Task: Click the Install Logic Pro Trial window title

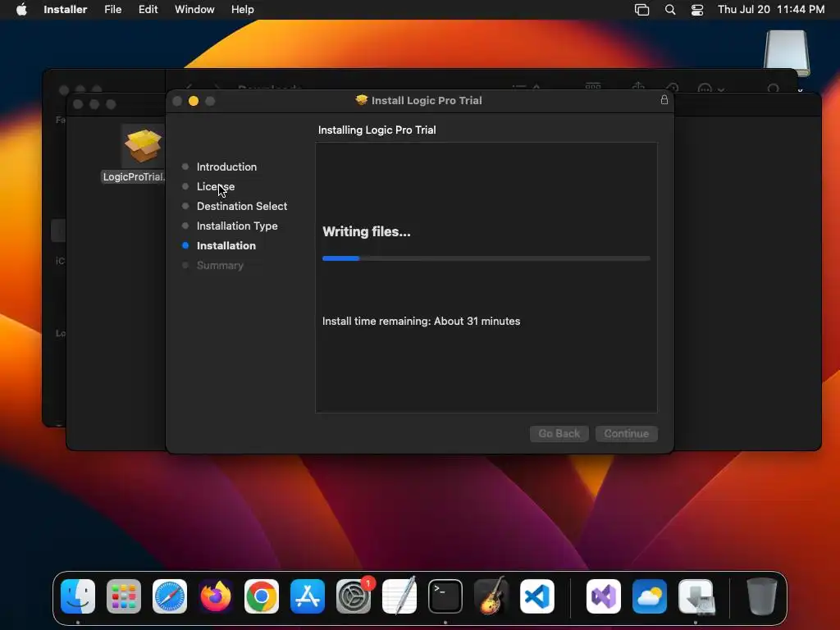Action: [427, 100]
